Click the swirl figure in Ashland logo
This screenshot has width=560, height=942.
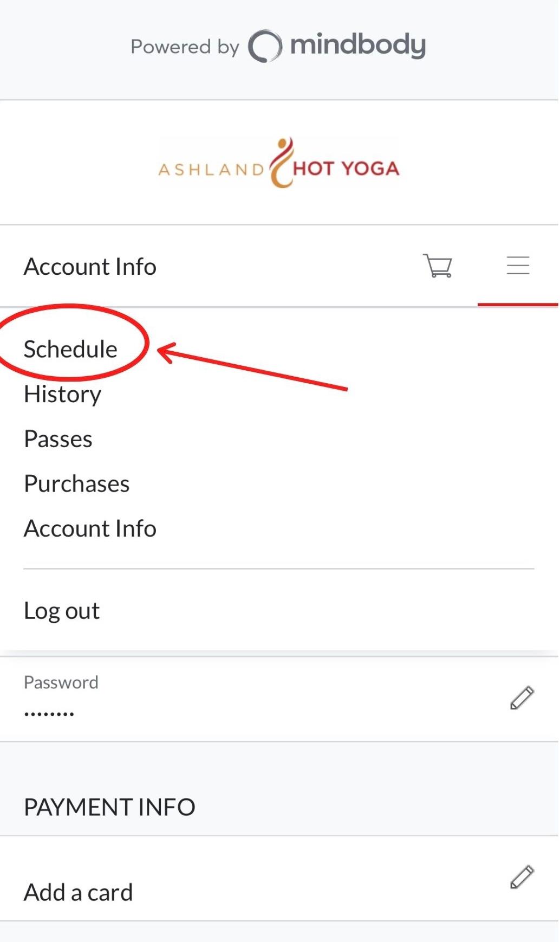[282, 163]
